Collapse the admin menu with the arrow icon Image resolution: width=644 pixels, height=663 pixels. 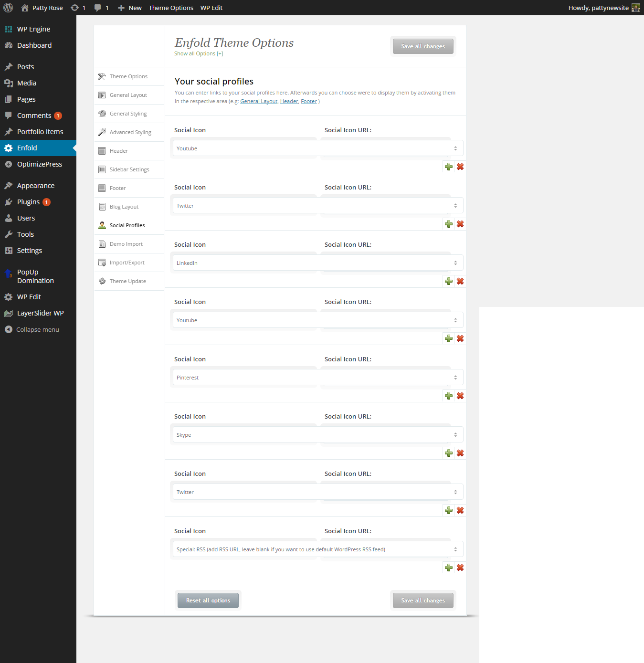pyautogui.click(x=9, y=329)
